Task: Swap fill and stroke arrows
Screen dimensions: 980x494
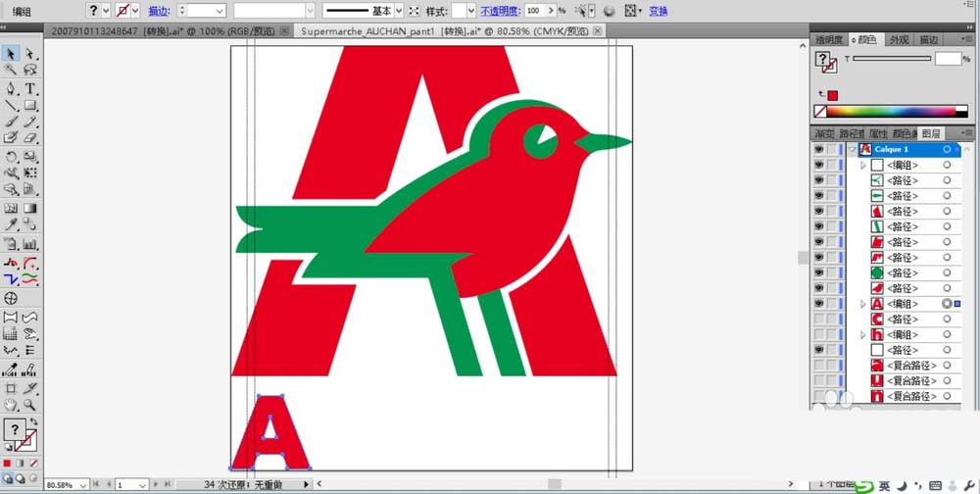Action: coord(33,422)
